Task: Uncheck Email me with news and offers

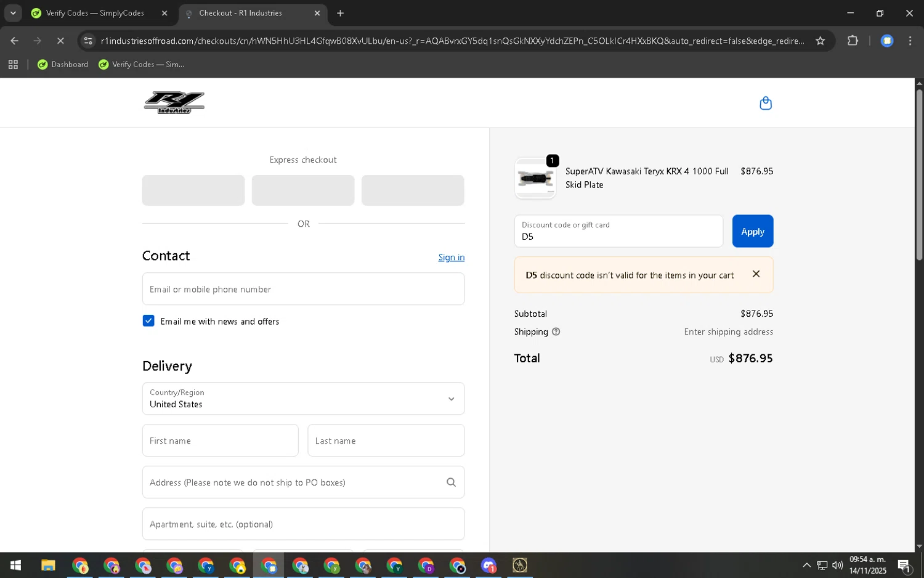Action: (148, 321)
